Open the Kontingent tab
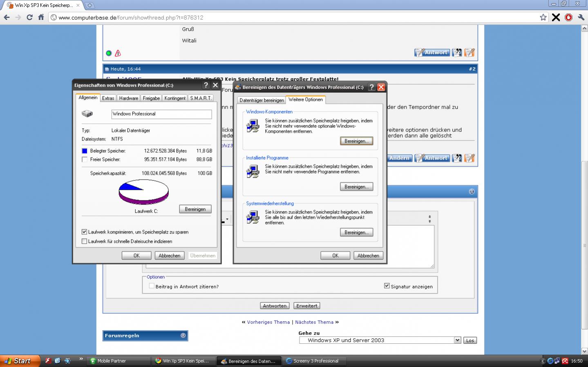Viewport: 588px width, 367px height. tap(175, 98)
